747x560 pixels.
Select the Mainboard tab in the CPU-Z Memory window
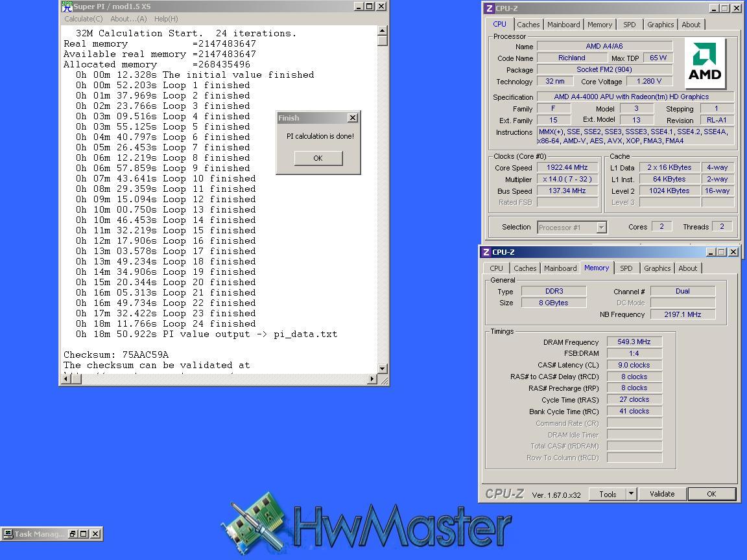[560, 268]
